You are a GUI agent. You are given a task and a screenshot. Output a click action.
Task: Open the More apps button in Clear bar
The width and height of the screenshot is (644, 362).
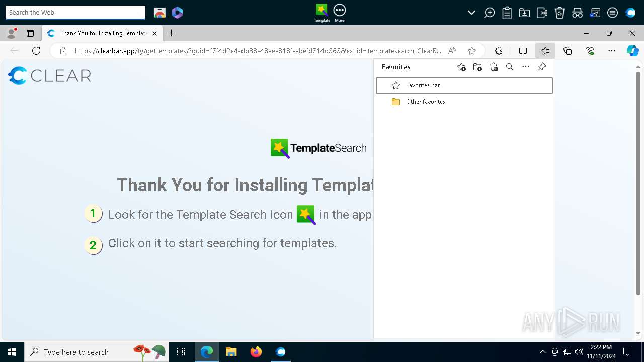pos(340,13)
